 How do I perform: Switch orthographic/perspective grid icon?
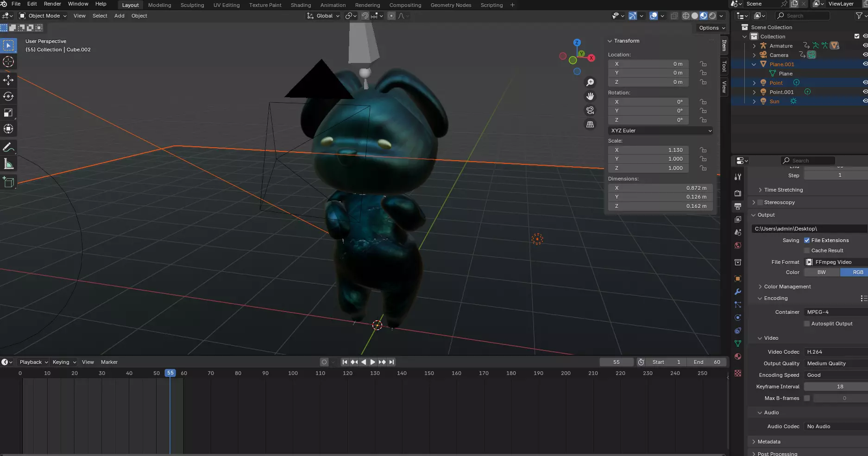point(590,124)
